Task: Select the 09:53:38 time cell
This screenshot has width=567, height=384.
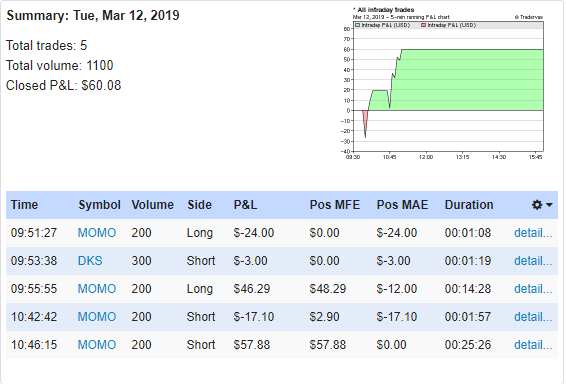Action: tap(34, 261)
